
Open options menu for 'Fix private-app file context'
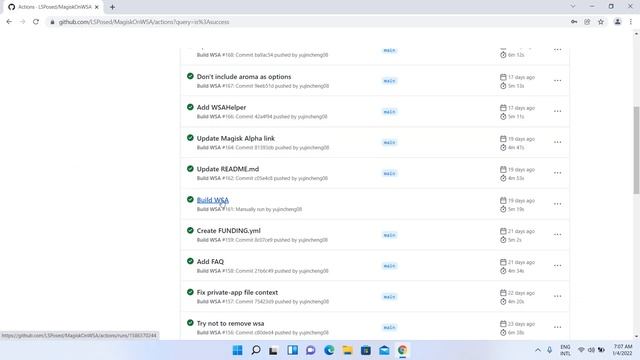tap(557, 296)
